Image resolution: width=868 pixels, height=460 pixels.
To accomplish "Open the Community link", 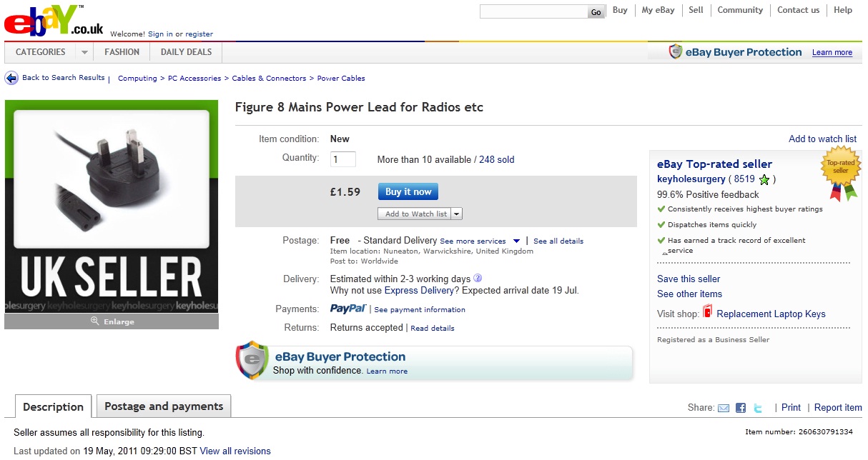I will [x=740, y=10].
